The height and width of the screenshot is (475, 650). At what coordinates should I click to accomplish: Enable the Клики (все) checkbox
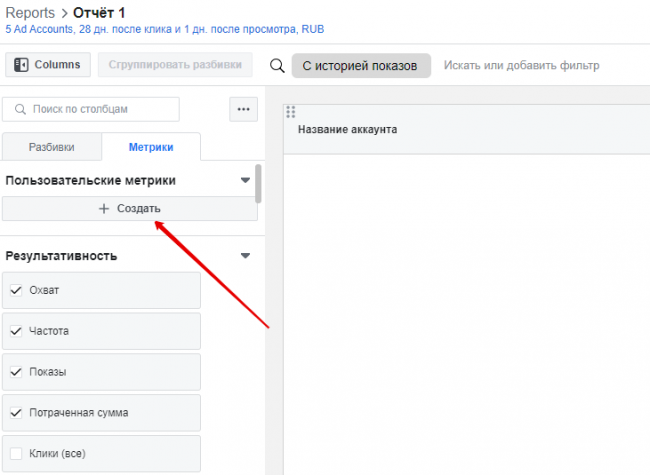15,453
